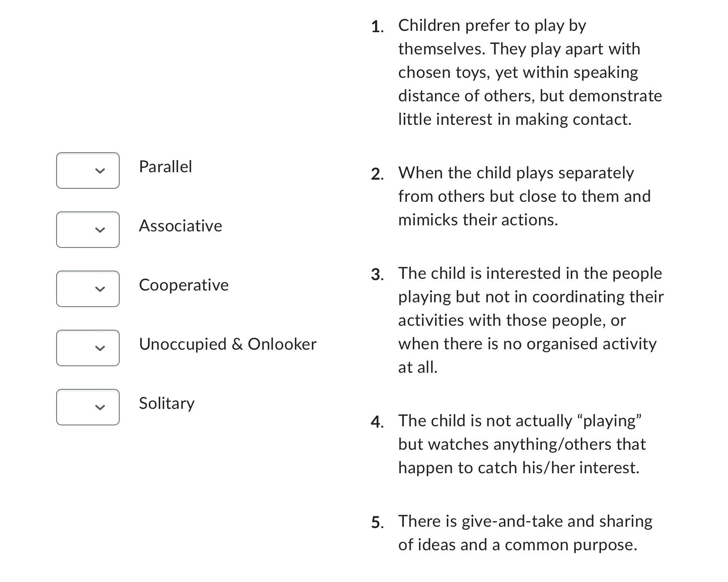Open the Cooperative answer dropdown
The width and height of the screenshot is (728, 582).
87,289
